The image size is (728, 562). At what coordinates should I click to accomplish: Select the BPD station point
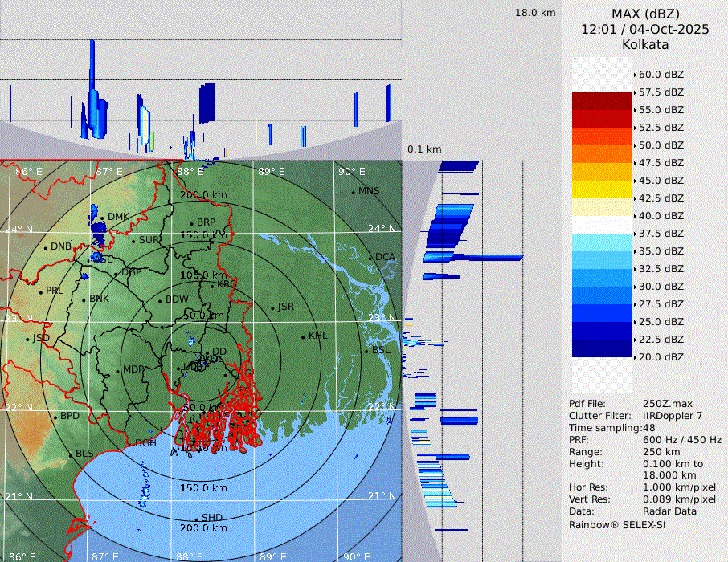point(55,417)
